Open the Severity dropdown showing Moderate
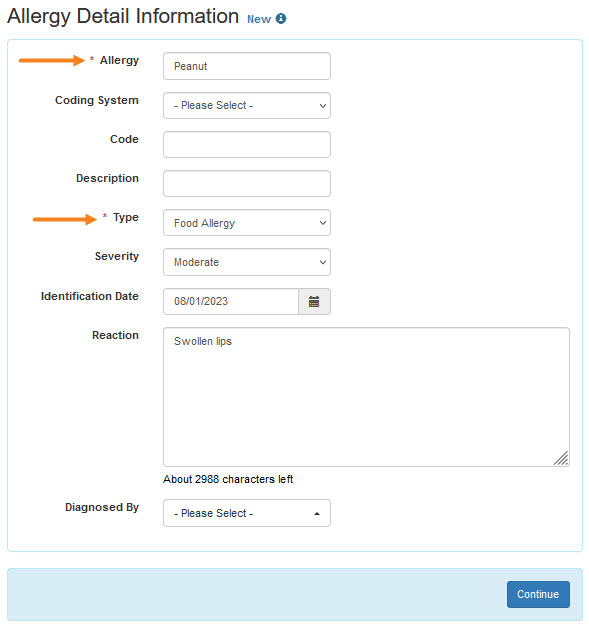The height and width of the screenshot is (624, 589). point(247,262)
